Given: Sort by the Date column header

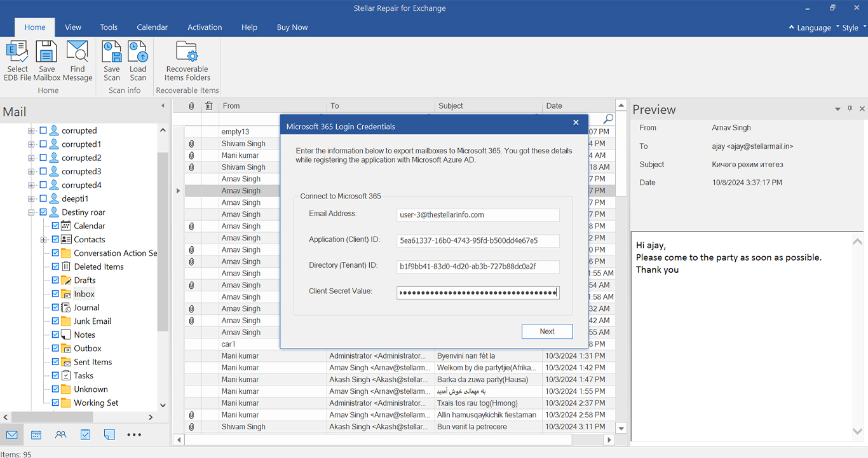Looking at the screenshot, I should (579, 106).
